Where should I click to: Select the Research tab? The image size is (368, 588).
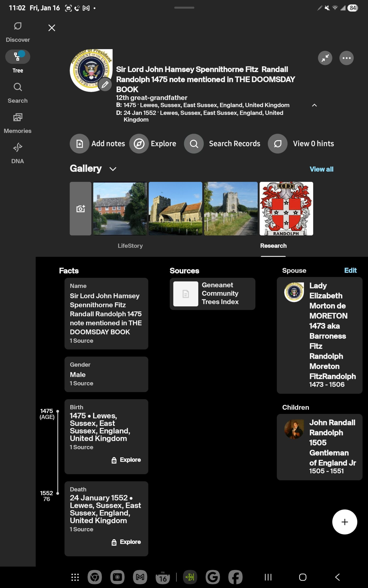(x=273, y=246)
